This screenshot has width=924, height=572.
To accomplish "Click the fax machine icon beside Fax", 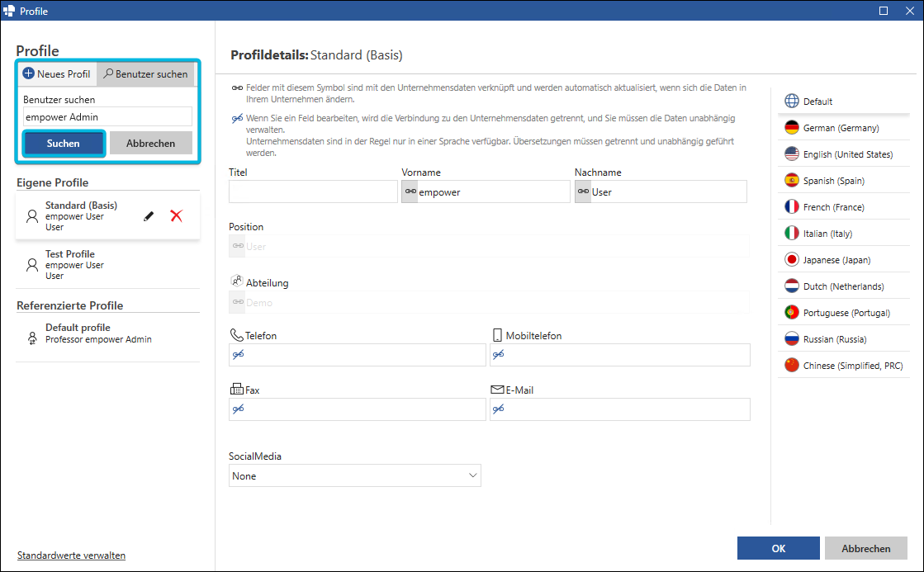I will pyautogui.click(x=236, y=389).
